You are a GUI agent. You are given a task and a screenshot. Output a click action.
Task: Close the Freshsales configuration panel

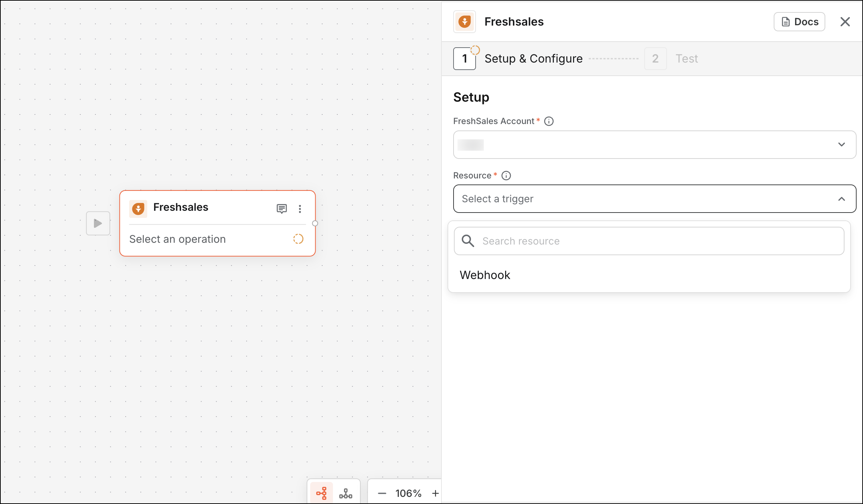tap(845, 22)
